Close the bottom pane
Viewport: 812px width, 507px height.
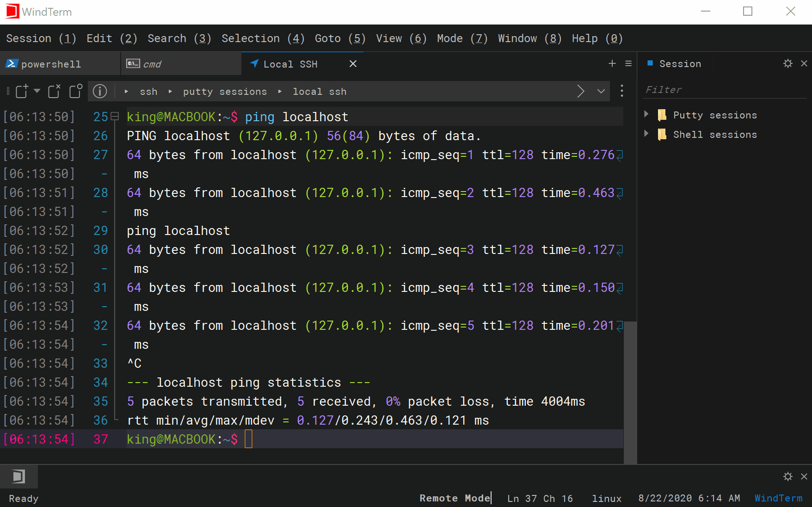[804, 476]
